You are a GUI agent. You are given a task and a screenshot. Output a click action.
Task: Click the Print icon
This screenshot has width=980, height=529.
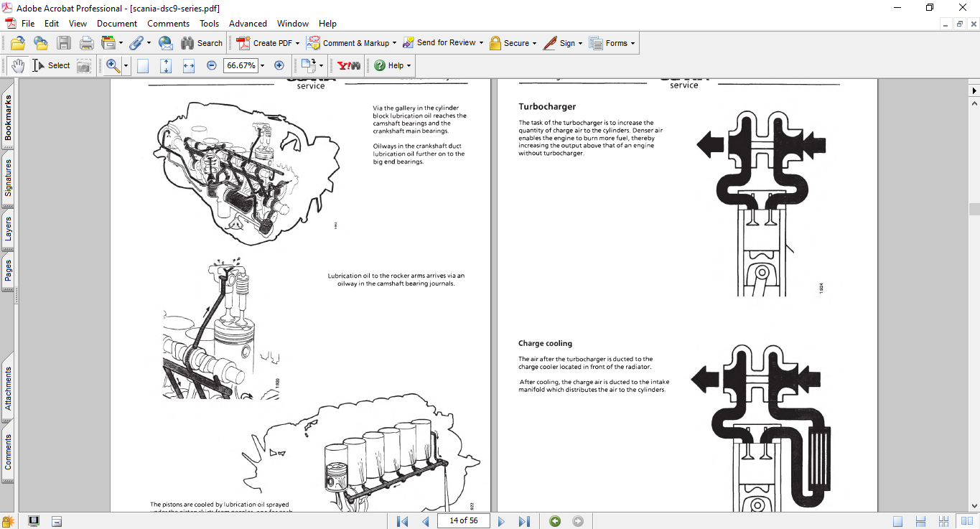click(x=86, y=43)
